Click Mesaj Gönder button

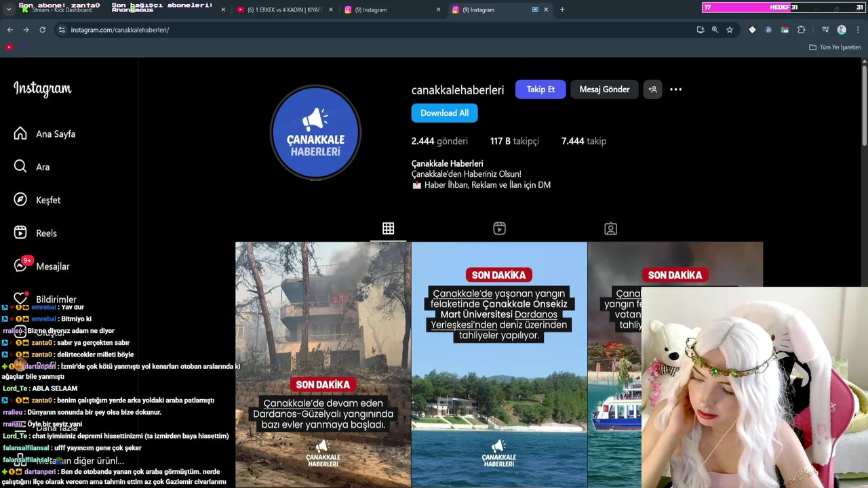pyautogui.click(x=604, y=89)
